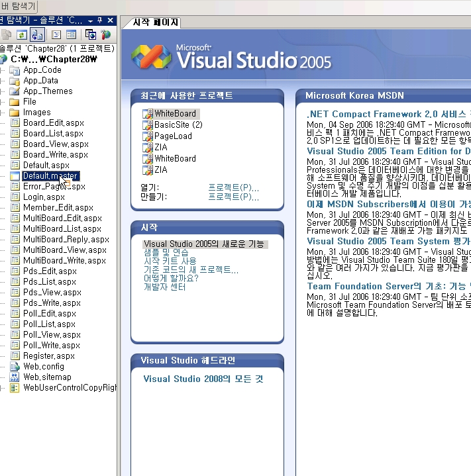Click 프로젝트(P)... link next to 열기
471x476 pixels.
[234, 187]
